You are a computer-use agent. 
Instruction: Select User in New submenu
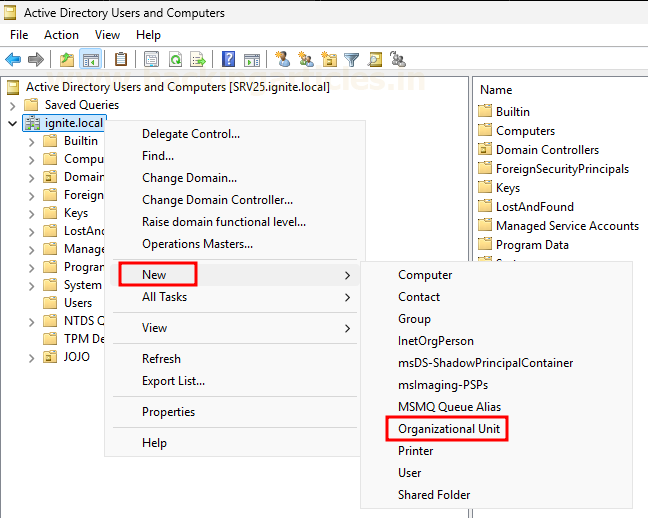tap(410, 473)
